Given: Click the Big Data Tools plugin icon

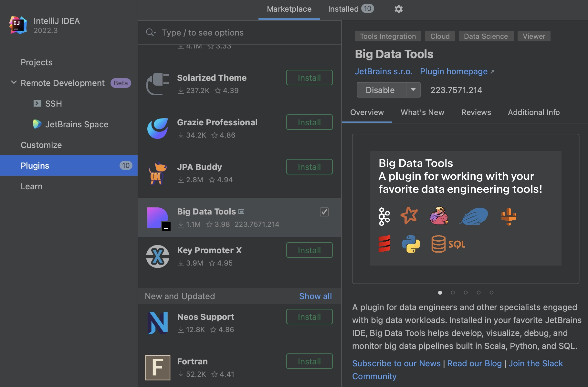Looking at the screenshot, I should 158,218.
